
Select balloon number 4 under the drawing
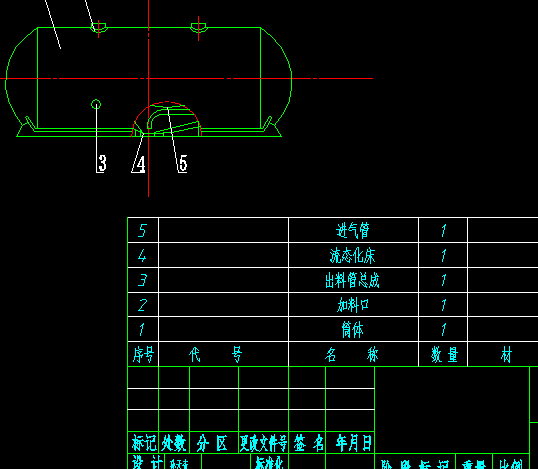coord(141,164)
